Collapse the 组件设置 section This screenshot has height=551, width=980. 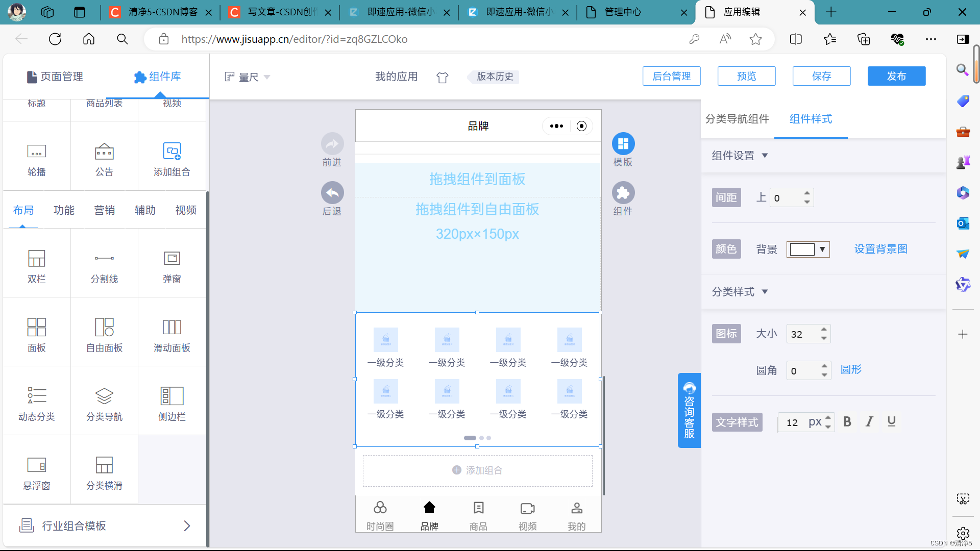(x=765, y=156)
